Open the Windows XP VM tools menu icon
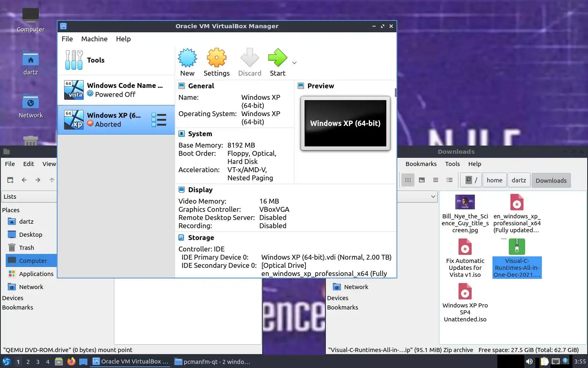This screenshot has height=368, width=588. [x=159, y=120]
